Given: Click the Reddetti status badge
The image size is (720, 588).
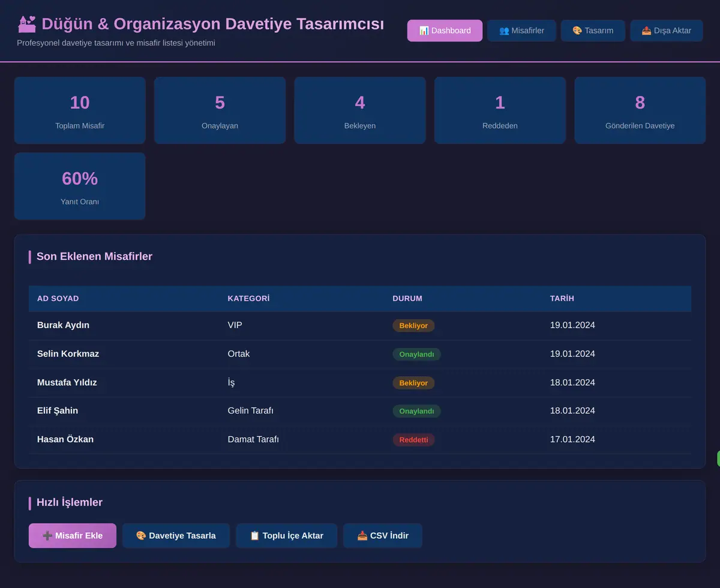Looking at the screenshot, I should click(x=413, y=440).
